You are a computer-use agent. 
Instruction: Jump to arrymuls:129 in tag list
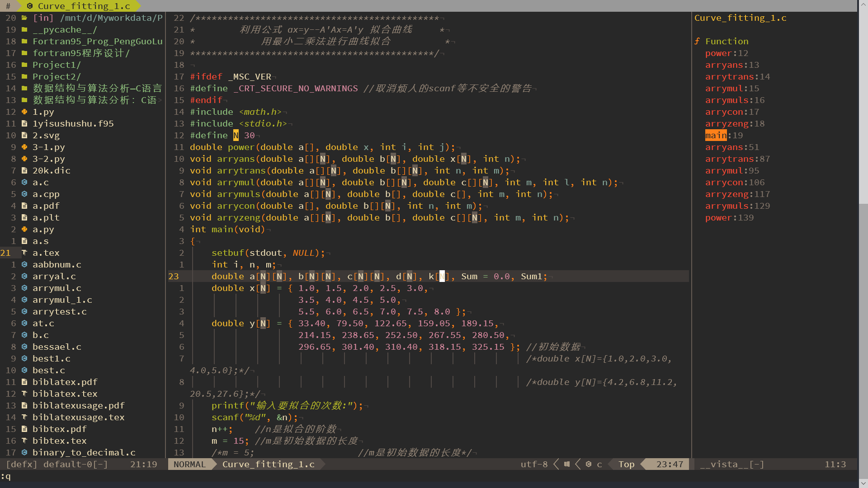click(737, 206)
